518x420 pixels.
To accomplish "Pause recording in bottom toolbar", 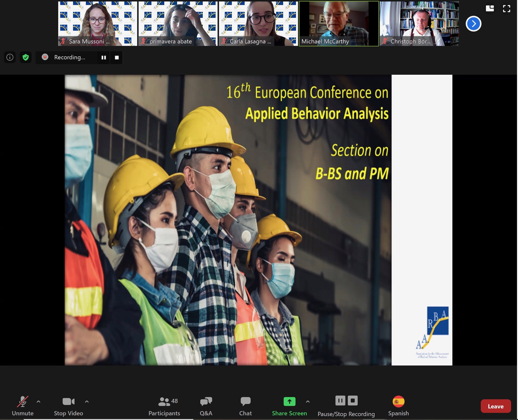I will click(340, 401).
